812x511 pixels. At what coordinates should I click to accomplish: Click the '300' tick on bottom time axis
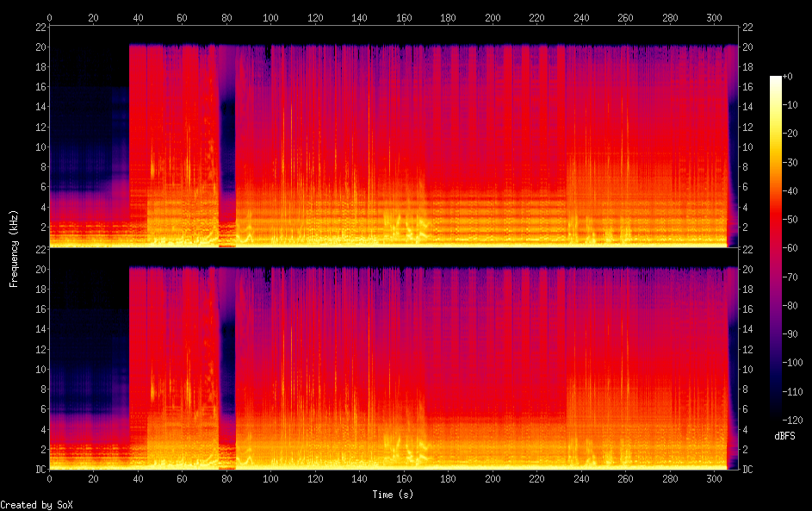pyautogui.click(x=714, y=479)
